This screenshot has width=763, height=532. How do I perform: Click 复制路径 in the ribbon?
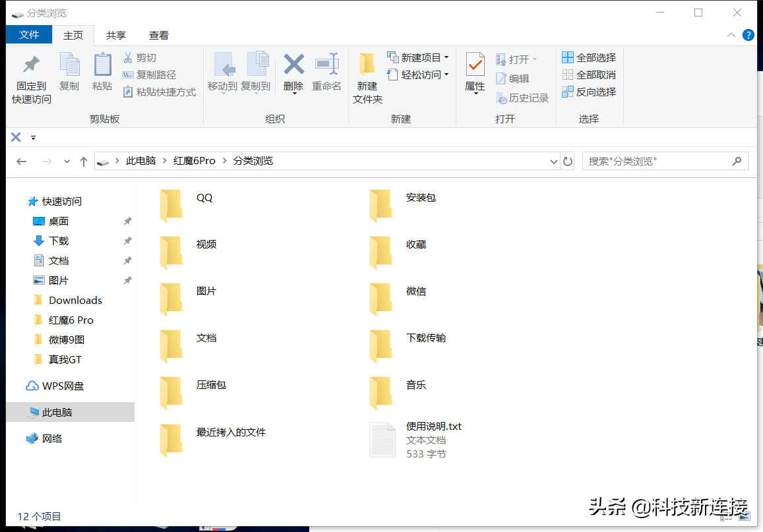(x=149, y=75)
